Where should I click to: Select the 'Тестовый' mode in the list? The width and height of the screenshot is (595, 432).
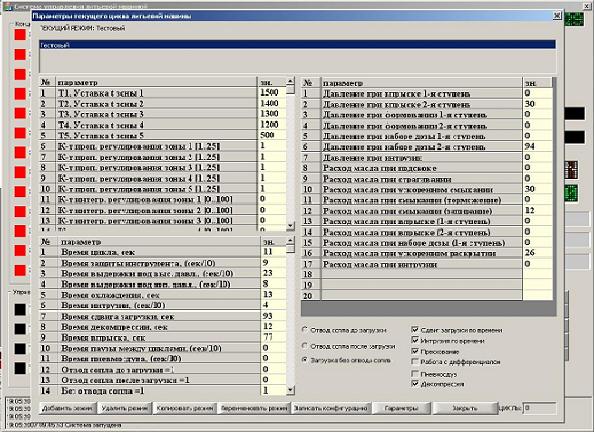coord(297,45)
